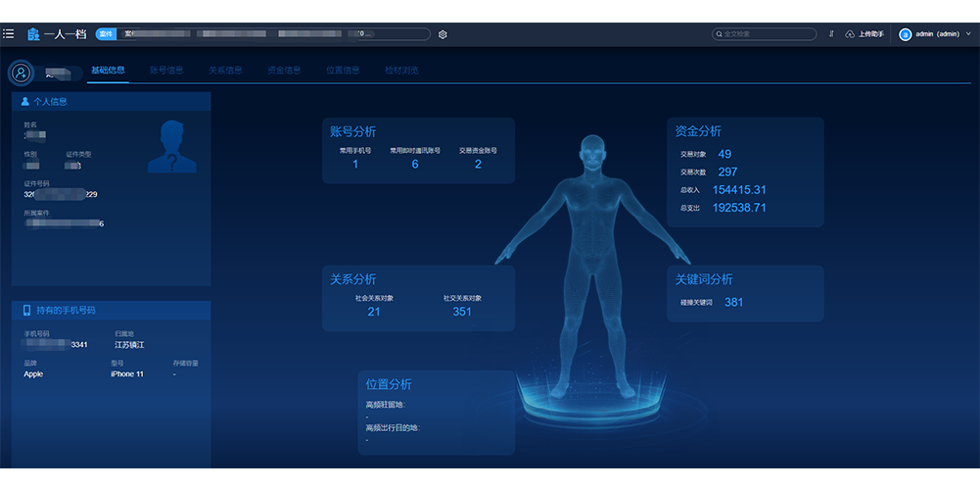Screen dimensions: 980x490
Task: Click the cloud upload icon
Action: 850,34
